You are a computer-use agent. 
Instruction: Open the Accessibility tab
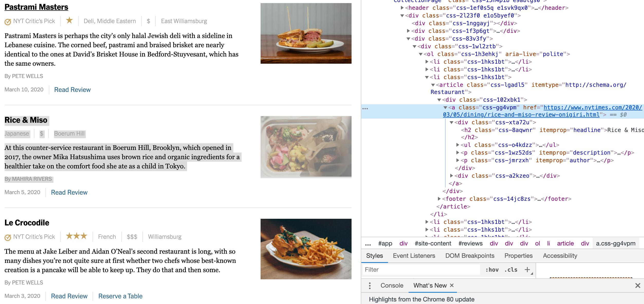[560, 256]
